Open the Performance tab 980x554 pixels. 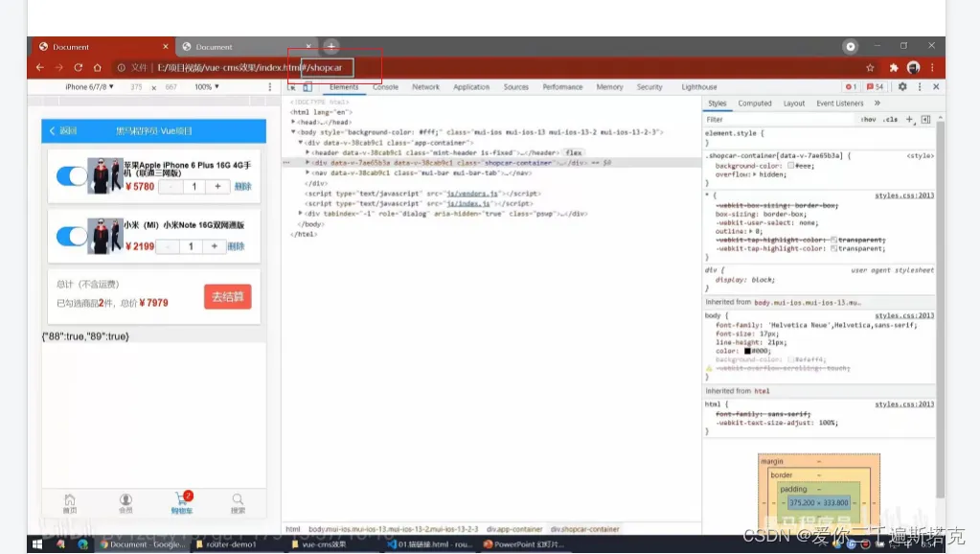click(x=562, y=87)
